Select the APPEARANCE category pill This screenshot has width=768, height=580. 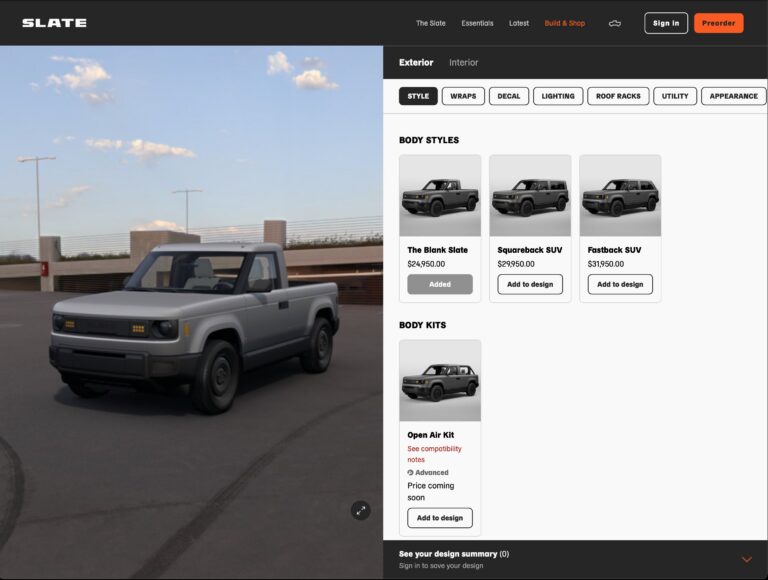[733, 96]
